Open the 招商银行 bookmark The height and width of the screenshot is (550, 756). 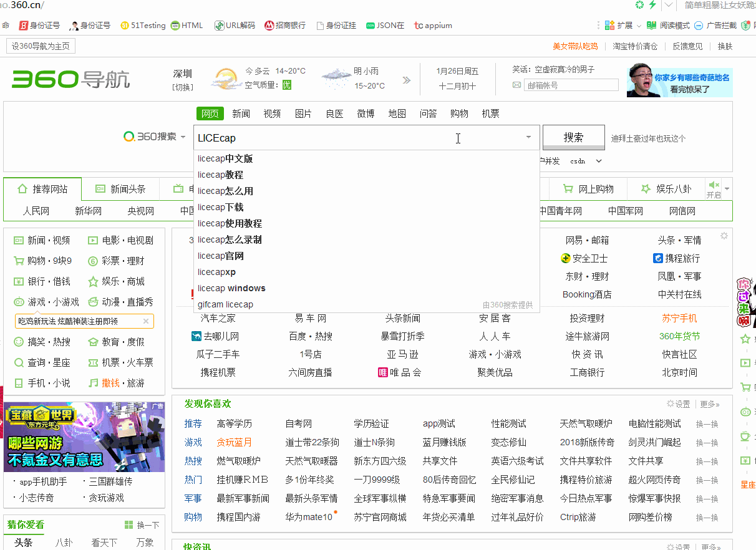click(284, 26)
